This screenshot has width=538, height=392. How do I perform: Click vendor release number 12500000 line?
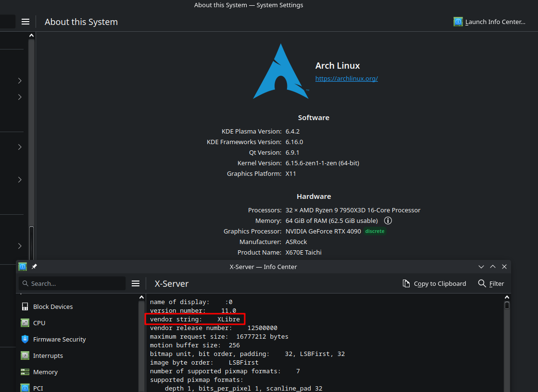[x=213, y=328]
